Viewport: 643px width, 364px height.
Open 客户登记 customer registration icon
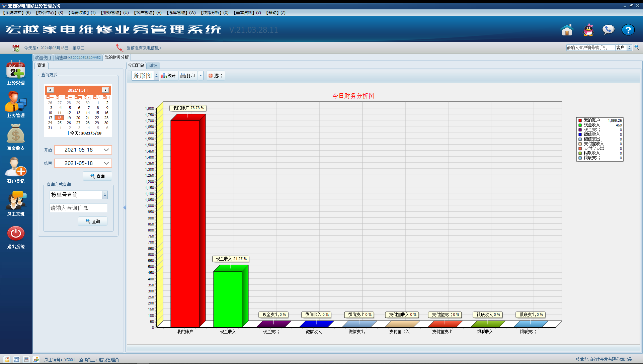click(x=15, y=167)
